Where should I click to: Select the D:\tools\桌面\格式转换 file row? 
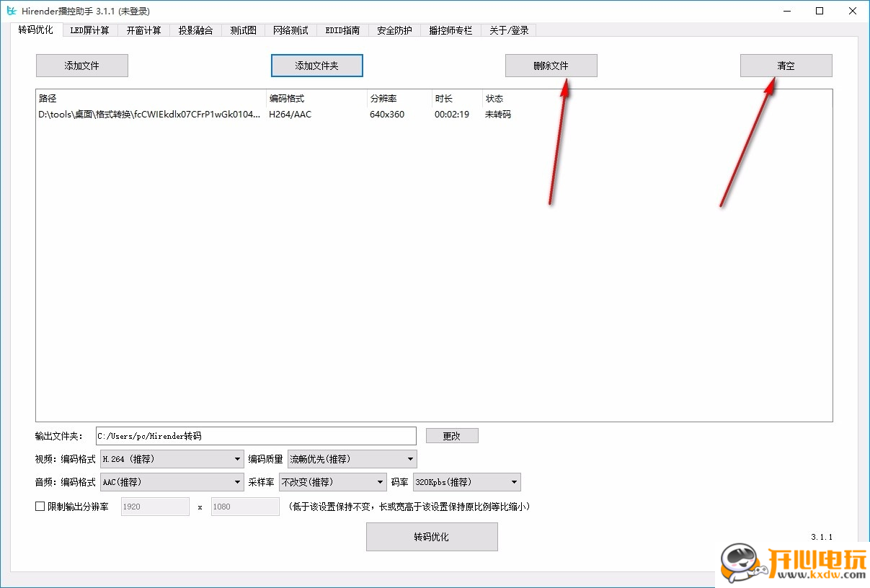click(434, 114)
